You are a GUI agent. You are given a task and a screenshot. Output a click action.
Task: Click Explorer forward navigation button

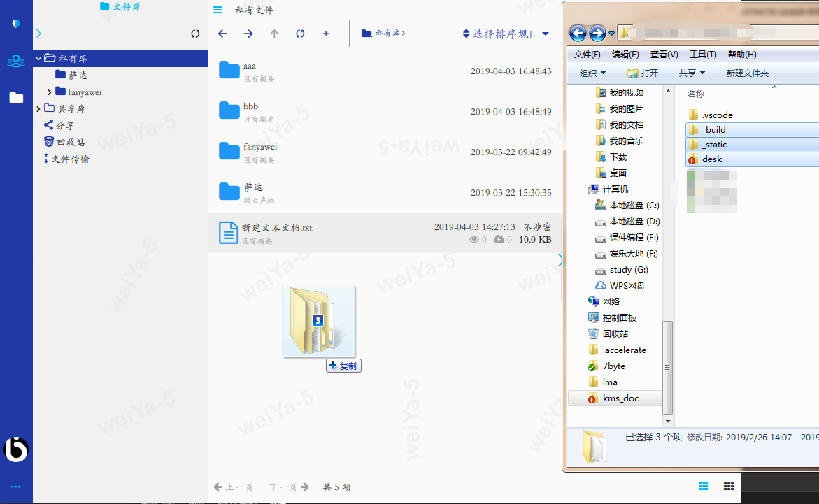point(597,34)
